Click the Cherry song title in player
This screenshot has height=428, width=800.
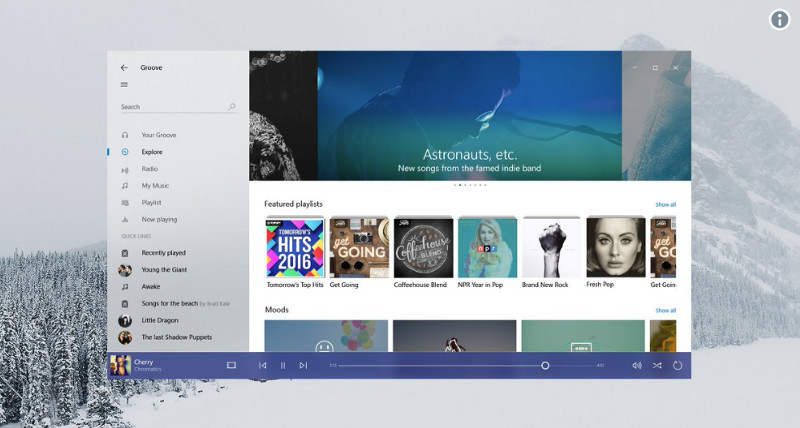[x=143, y=362]
